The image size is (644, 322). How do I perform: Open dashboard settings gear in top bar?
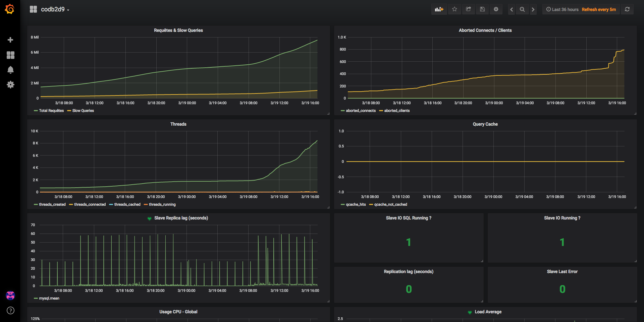pos(496,9)
